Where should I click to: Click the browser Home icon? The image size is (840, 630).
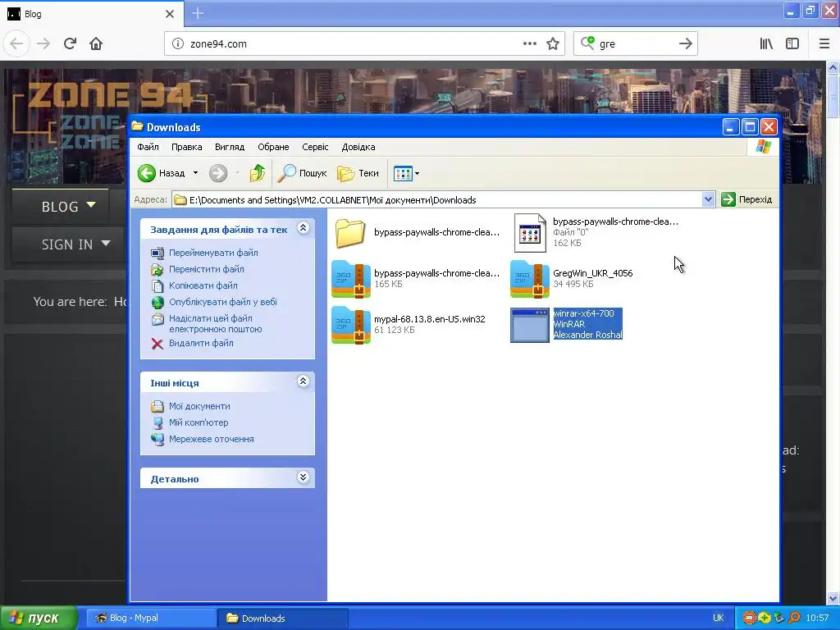click(96, 43)
